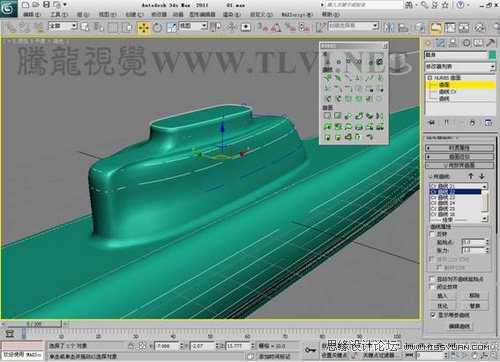This screenshot has width=500, height=362.
Task: Click Remove Modifier trash icon under stack
Action: tap(472, 123)
